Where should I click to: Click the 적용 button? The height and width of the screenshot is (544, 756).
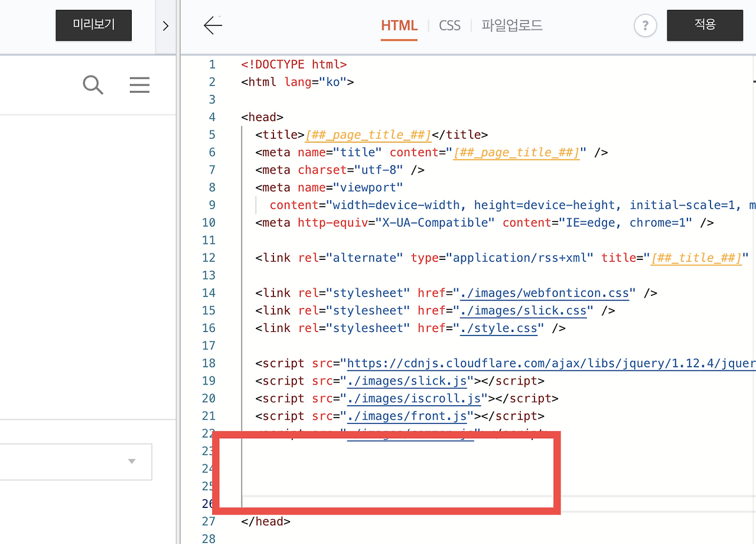pyautogui.click(x=705, y=25)
